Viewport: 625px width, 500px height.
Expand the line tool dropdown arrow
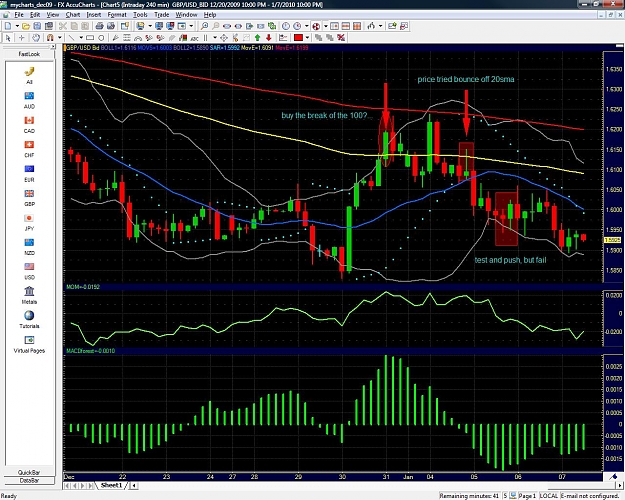tap(81, 37)
